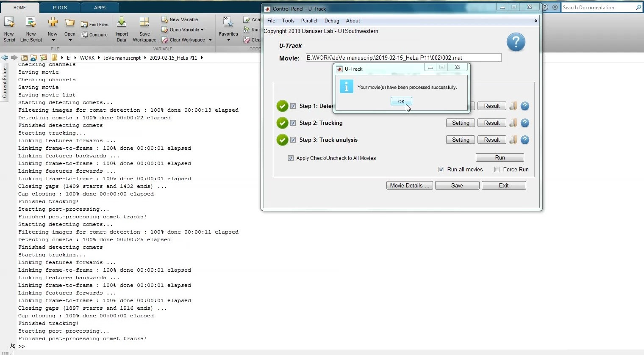Open the Favorites dropdown

pos(228,40)
